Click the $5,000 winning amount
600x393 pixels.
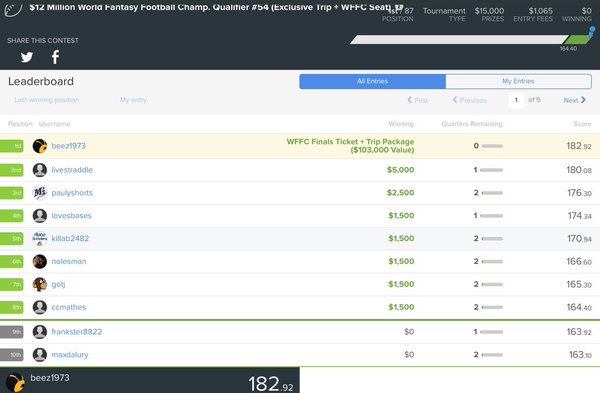pos(400,170)
